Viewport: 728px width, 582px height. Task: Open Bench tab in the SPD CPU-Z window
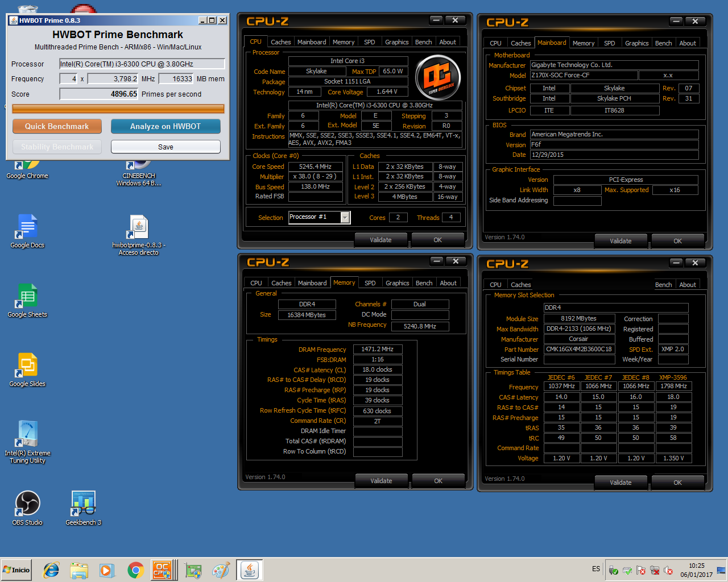663,285
